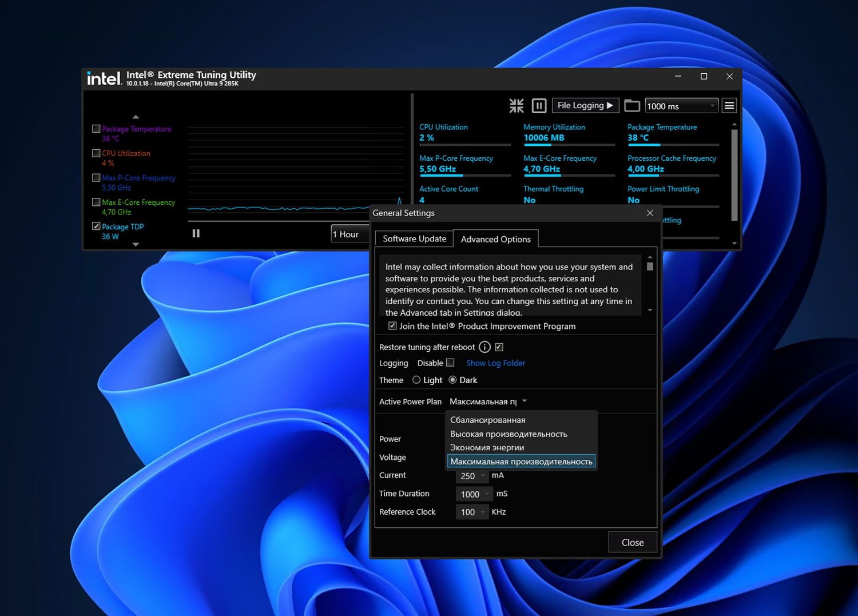858x616 pixels.
Task: Select the Dark theme radio button
Action: point(452,380)
